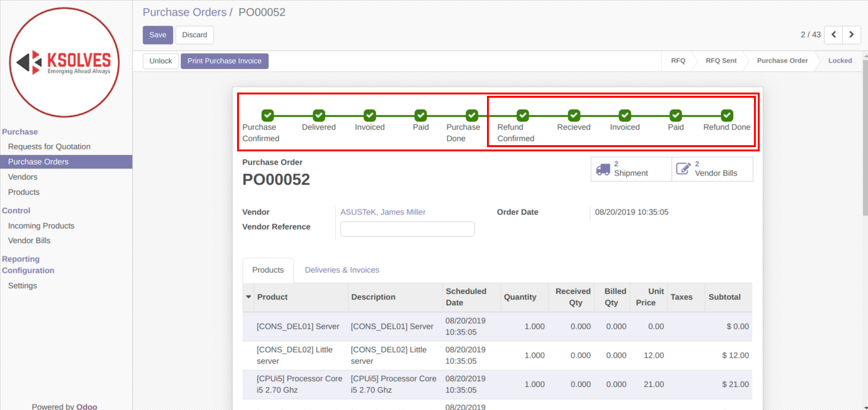Expand the Configuration menu section
The image size is (868, 410).
pos(28,270)
